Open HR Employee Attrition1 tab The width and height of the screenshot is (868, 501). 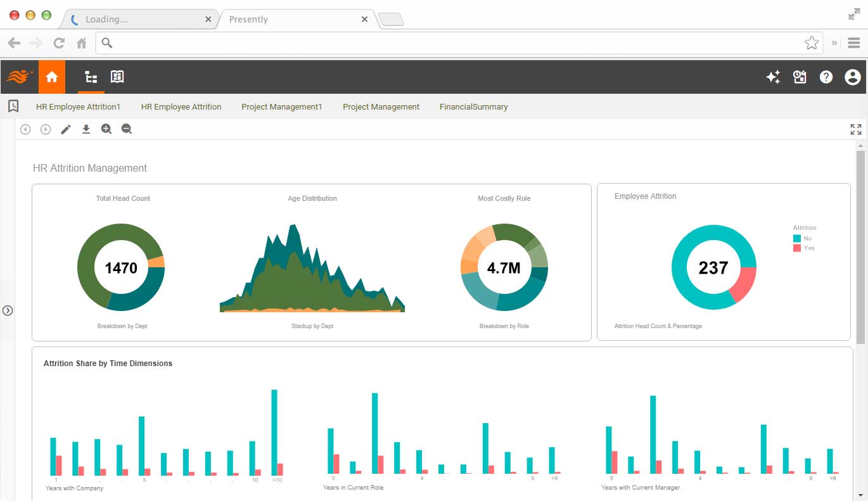coord(78,107)
